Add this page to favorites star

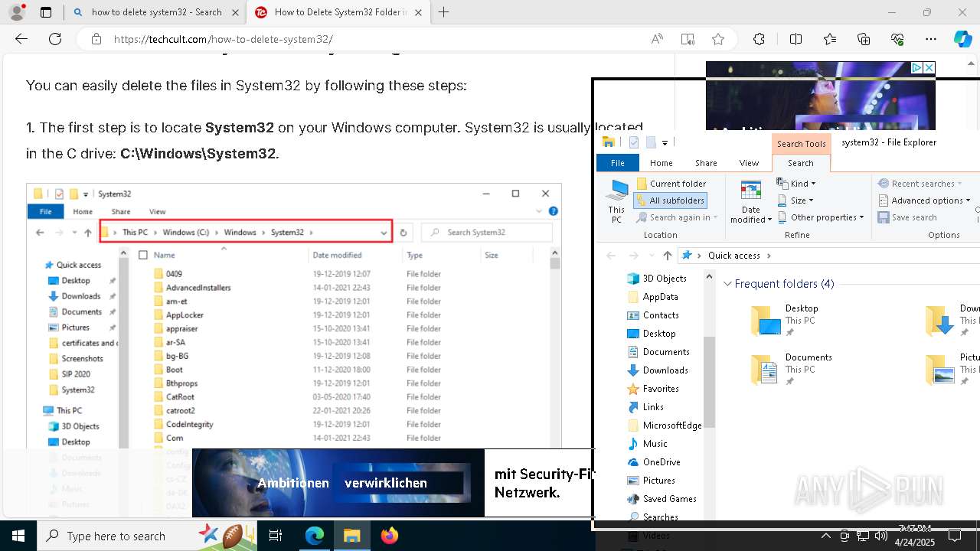point(718,39)
